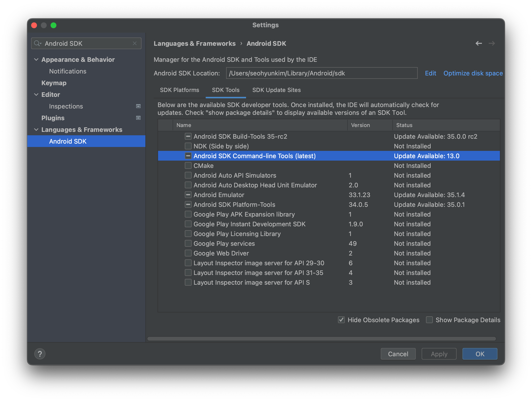Click Optimize disk space link
Image resolution: width=532 pixels, height=401 pixels.
click(x=473, y=73)
